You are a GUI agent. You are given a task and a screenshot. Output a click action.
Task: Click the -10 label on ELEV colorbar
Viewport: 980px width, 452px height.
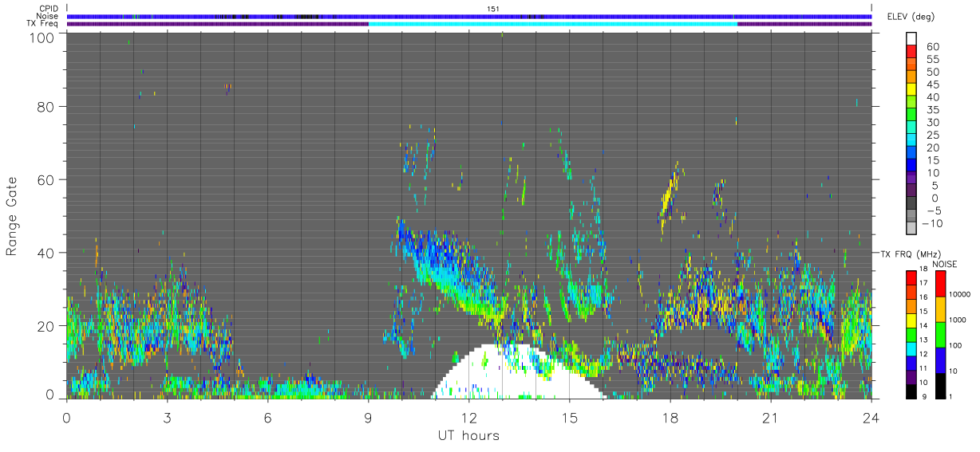(x=931, y=224)
